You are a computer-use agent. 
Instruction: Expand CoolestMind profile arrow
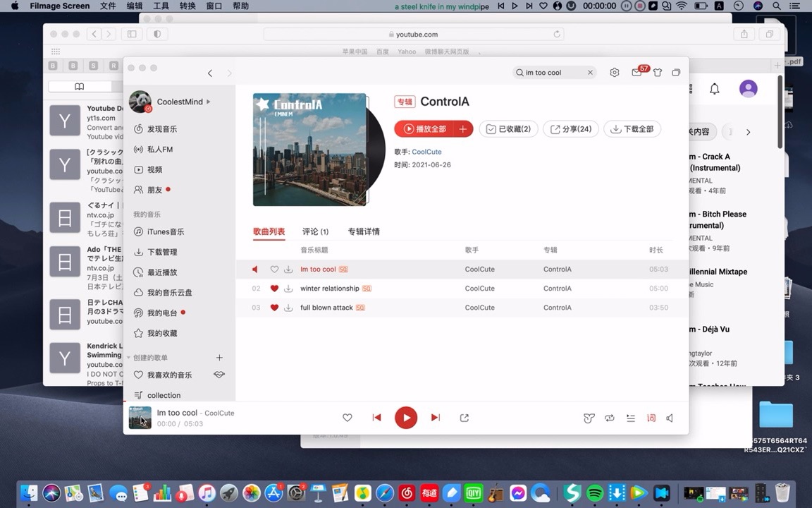pos(209,102)
